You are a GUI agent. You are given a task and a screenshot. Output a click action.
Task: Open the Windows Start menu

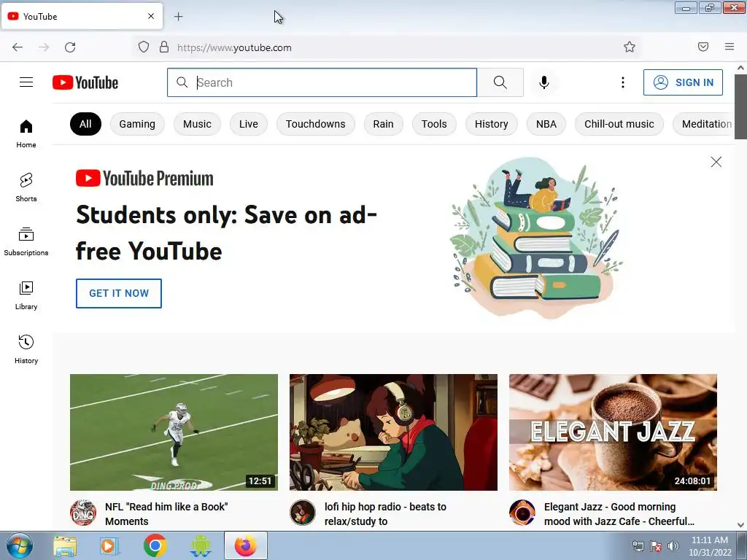pos(20,545)
